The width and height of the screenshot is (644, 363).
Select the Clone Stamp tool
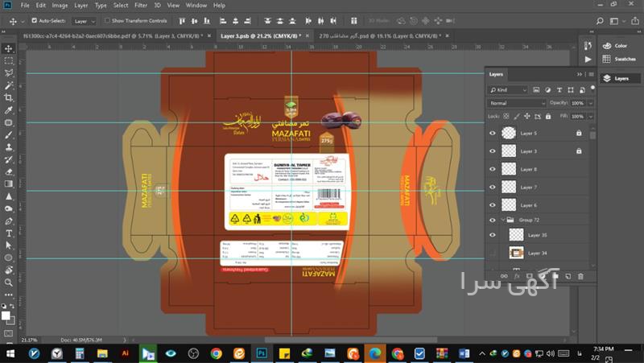(8, 147)
